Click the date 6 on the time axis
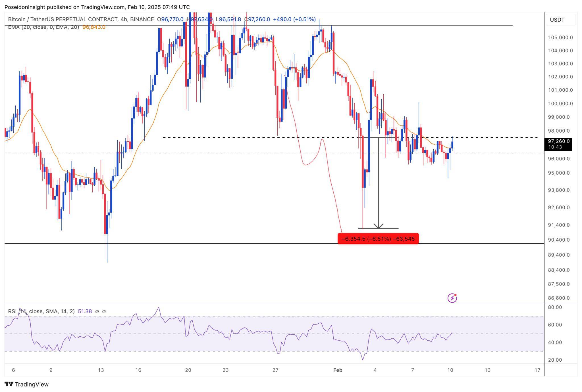Screen dimensions: 582x392 [x=13, y=370]
